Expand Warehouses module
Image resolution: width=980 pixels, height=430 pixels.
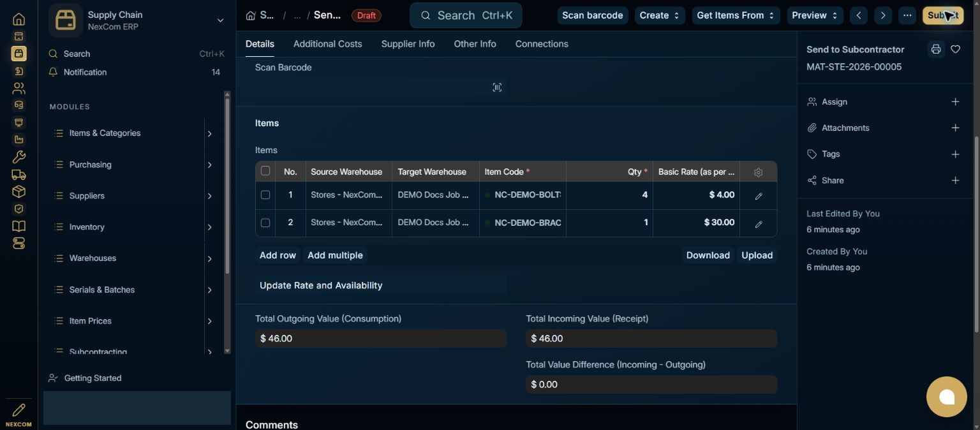point(209,258)
